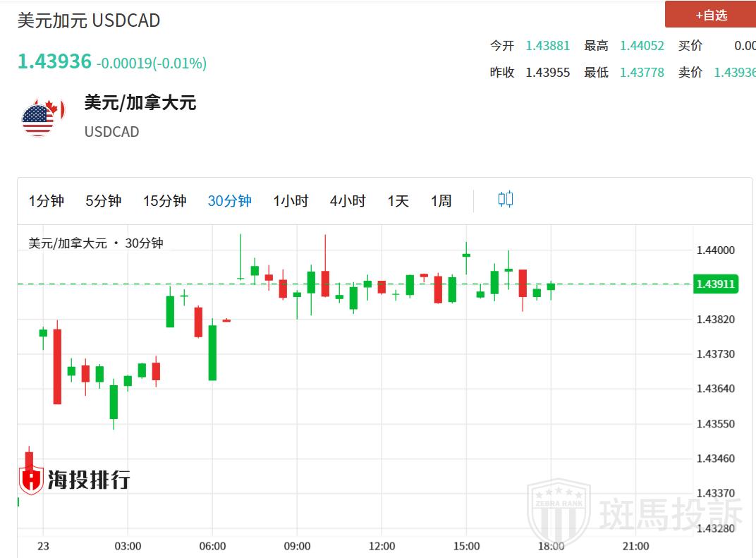Switch to 1周 weekly view
Image resolution: width=756 pixels, height=558 pixels.
click(441, 201)
